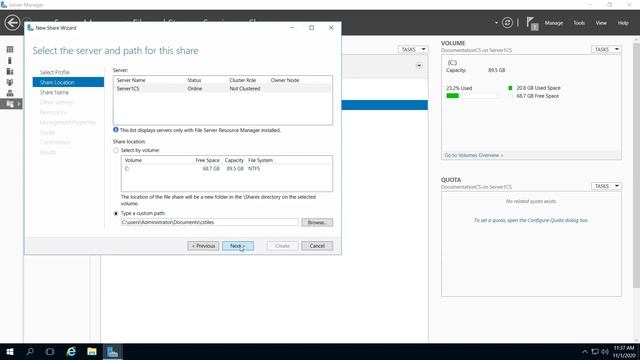Open the Volume panel TASKS dropdown
640x360 pixels.
click(606, 49)
